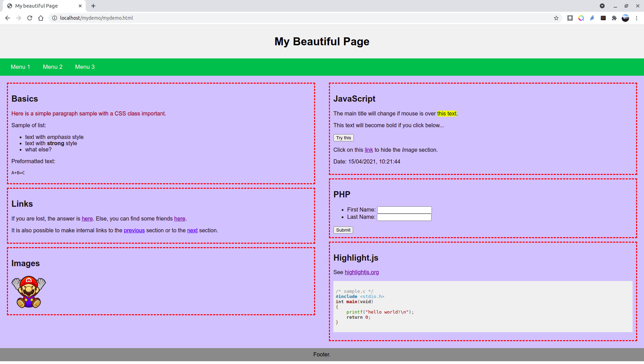Follow the highlightjs.org link

[x=361, y=272]
